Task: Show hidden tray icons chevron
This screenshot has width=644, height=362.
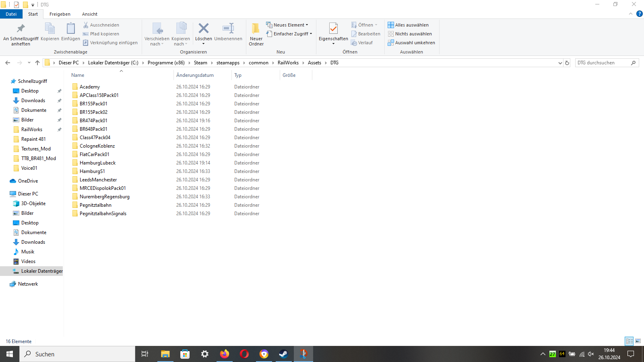Action: click(x=543, y=354)
